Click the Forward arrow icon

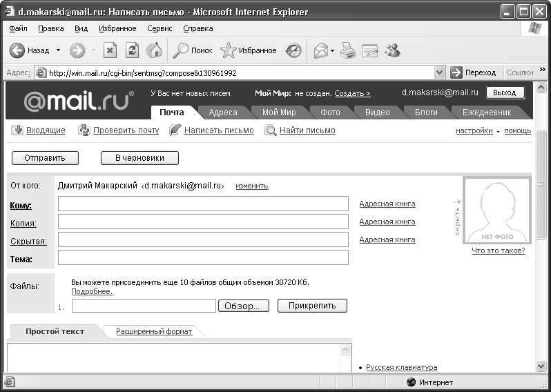pyautogui.click(x=77, y=50)
